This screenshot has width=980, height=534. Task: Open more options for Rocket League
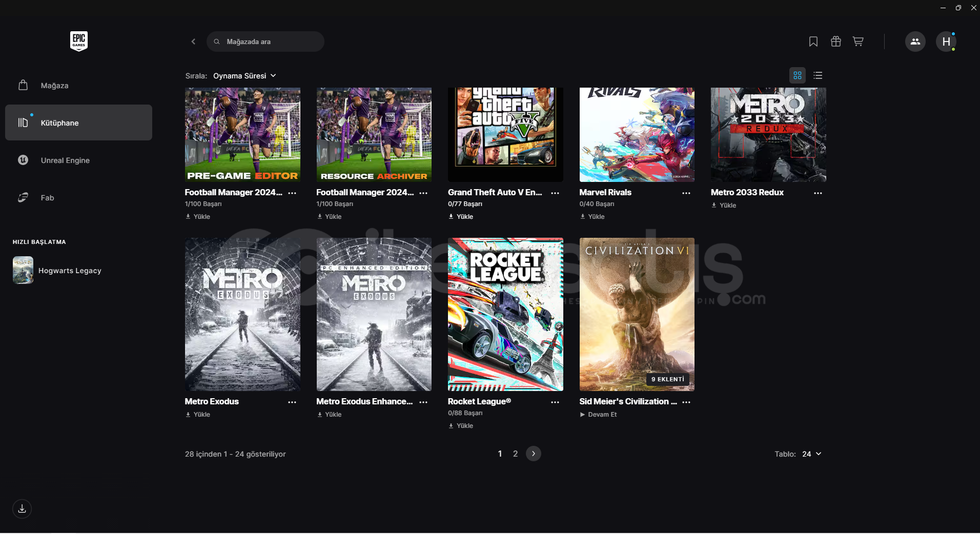pyautogui.click(x=555, y=402)
